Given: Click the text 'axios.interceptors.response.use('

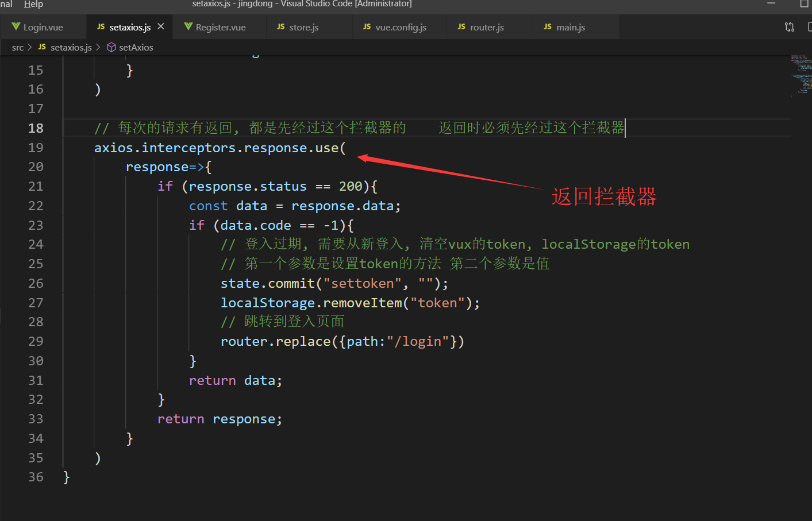Looking at the screenshot, I should click(x=220, y=148).
